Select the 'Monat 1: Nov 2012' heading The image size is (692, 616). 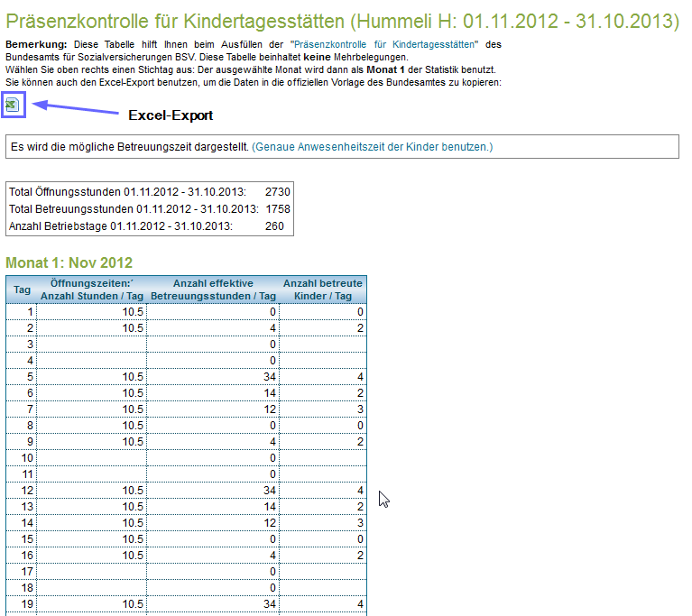pyautogui.click(x=69, y=262)
